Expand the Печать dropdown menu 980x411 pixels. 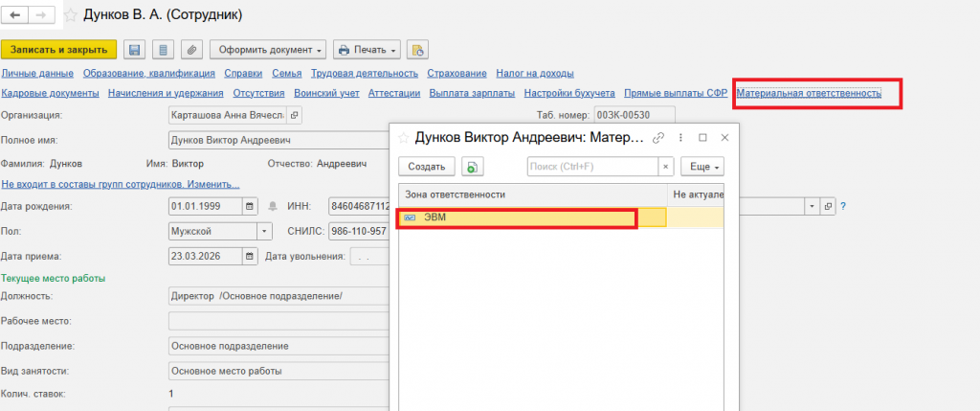click(367, 50)
